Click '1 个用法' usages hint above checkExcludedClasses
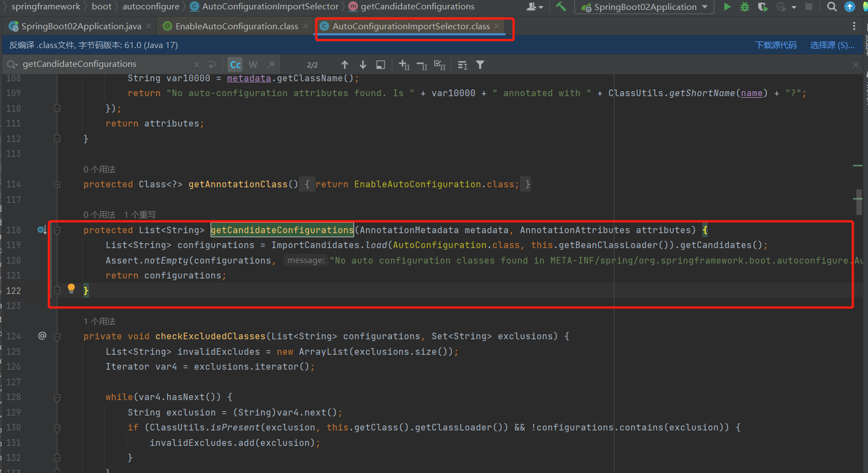The image size is (868, 473). coord(99,322)
